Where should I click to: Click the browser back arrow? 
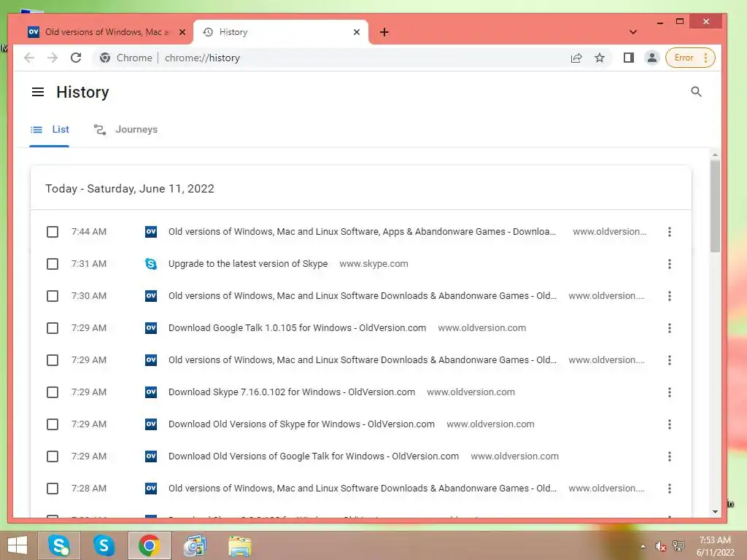[29, 58]
